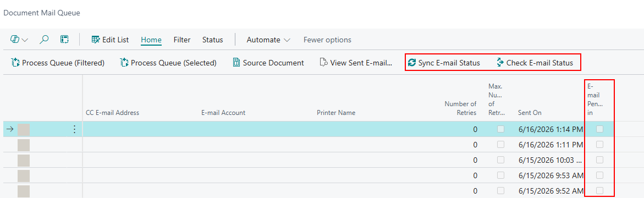The width and height of the screenshot is (644, 198).
Task: Toggle E-mail Pending checkbox in 10:03 row
Action: click(x=599, y=160)
